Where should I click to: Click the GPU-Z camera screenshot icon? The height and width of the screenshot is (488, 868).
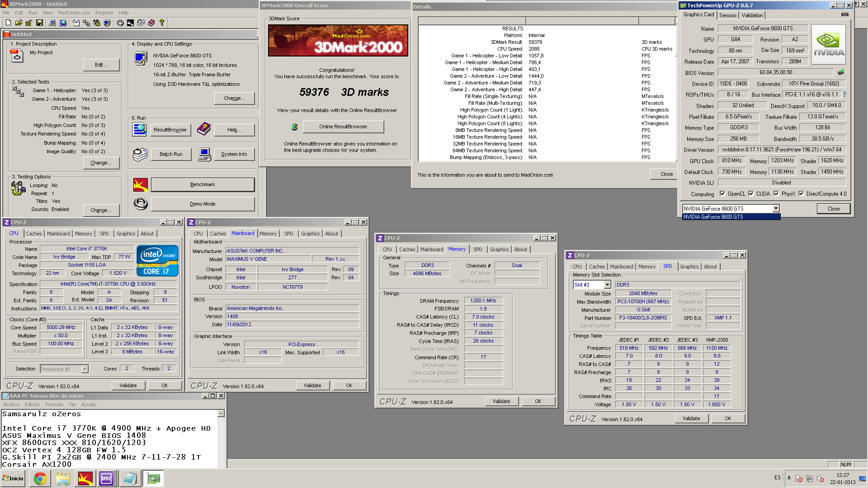(844, 14)
